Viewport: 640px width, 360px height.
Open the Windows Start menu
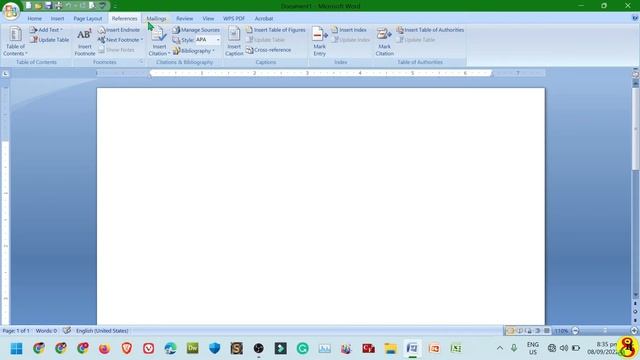click(x=16, y=348)
